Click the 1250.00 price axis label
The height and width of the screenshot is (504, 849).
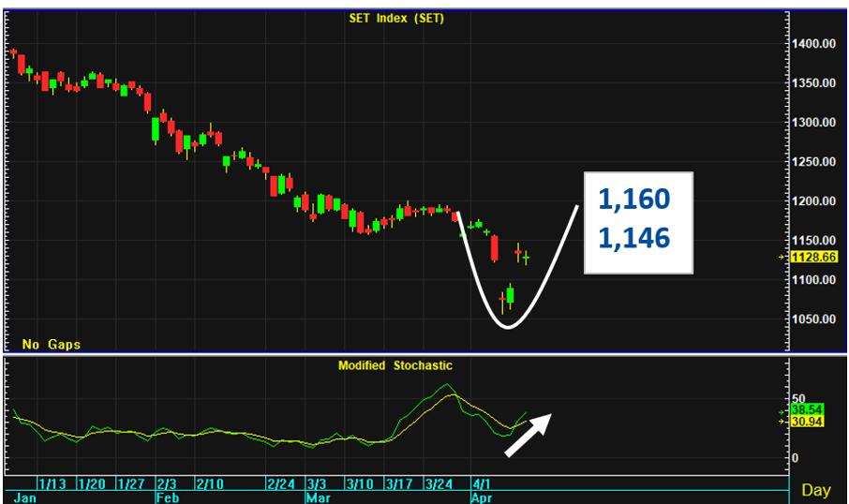click(813, 162)
